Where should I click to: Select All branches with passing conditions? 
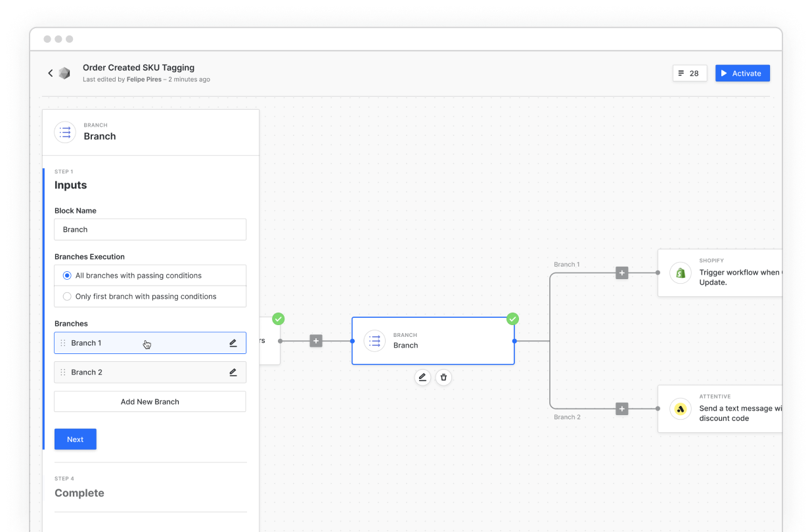click(x=67, y=276)
